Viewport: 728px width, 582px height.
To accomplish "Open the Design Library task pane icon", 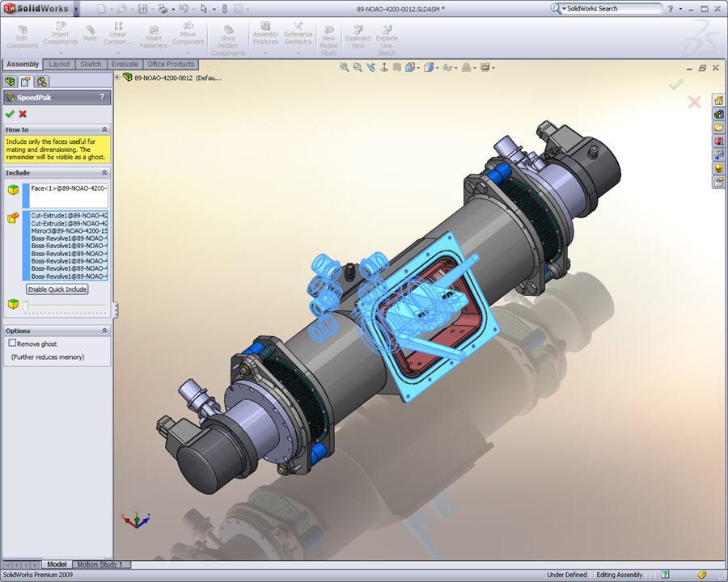I will [x=719, y=114].
